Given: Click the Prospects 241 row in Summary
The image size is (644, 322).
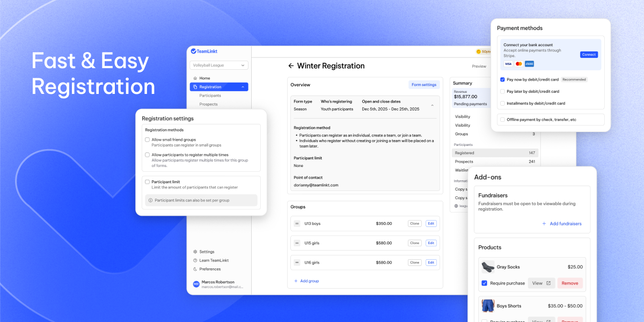Looking at the screenshot, I should coord(495,162).
